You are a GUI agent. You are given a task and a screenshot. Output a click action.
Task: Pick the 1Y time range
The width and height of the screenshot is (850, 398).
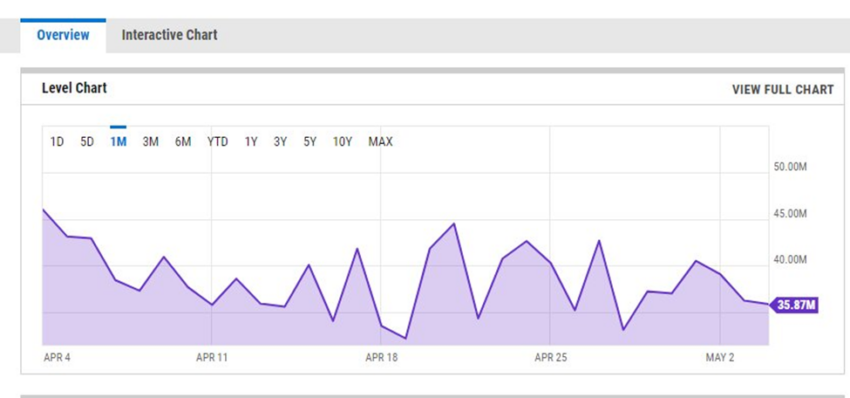point(250,142)
